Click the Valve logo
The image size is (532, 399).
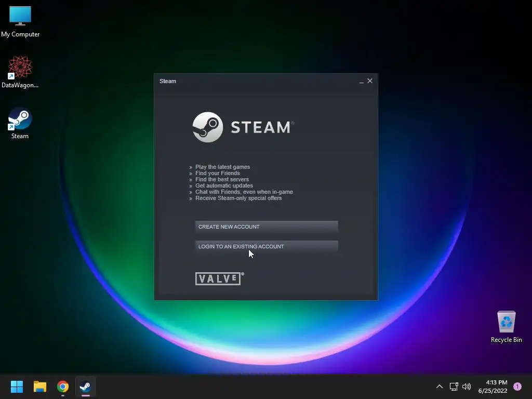tap(220, 278)
